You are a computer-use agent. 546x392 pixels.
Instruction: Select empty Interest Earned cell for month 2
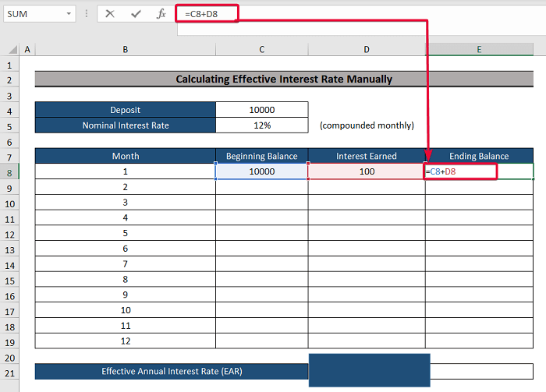click(367, 187)
